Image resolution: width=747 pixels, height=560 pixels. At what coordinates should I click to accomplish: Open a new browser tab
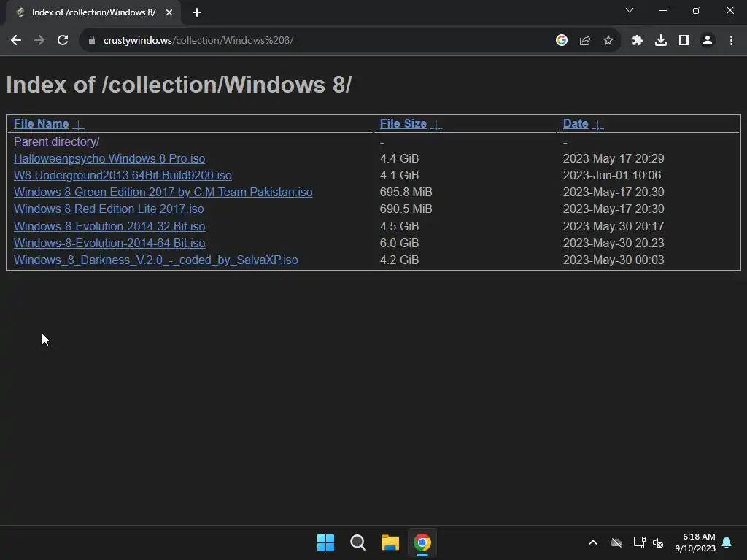click(197, 12)
